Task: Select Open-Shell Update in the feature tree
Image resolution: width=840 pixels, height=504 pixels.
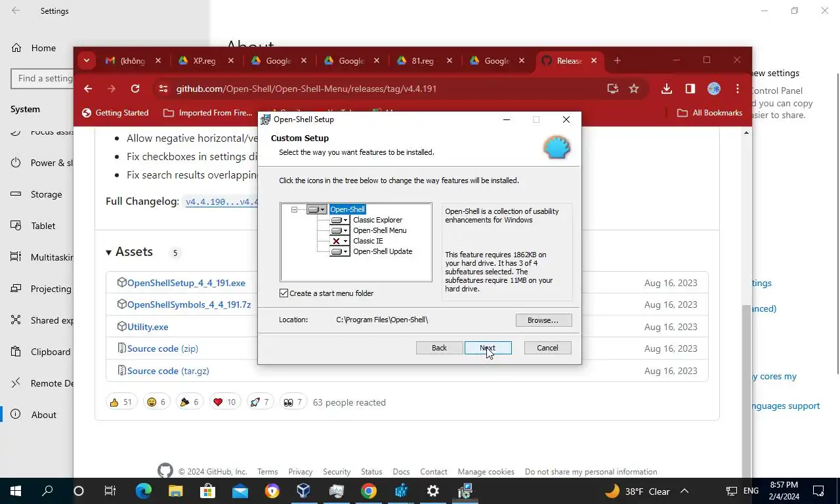Action: pos(383,251)
